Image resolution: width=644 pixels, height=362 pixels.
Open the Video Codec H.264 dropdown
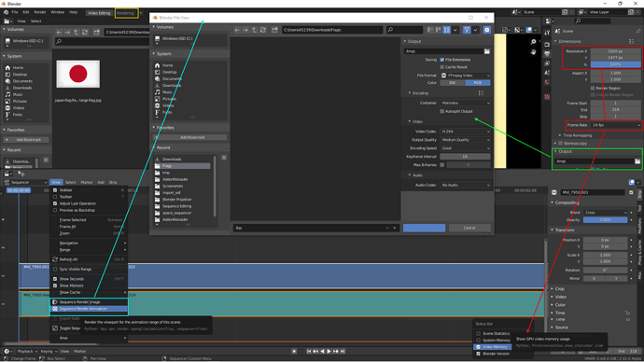466,132
